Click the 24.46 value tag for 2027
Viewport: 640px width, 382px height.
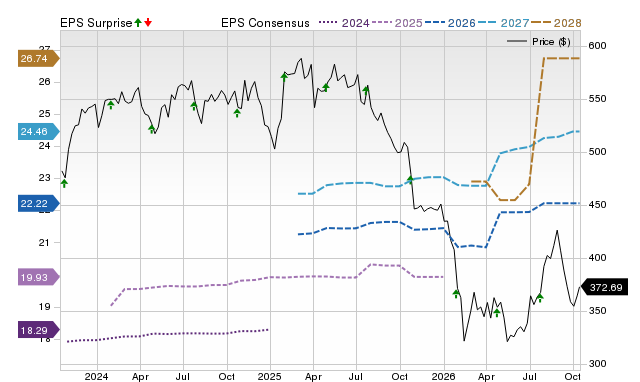(x=38, y=132)
